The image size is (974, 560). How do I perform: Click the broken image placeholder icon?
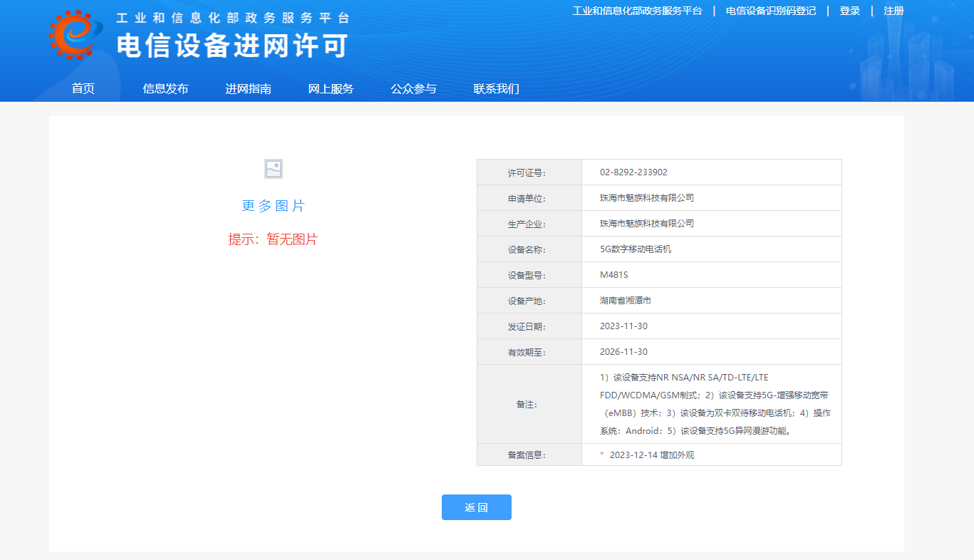[274, 169]
